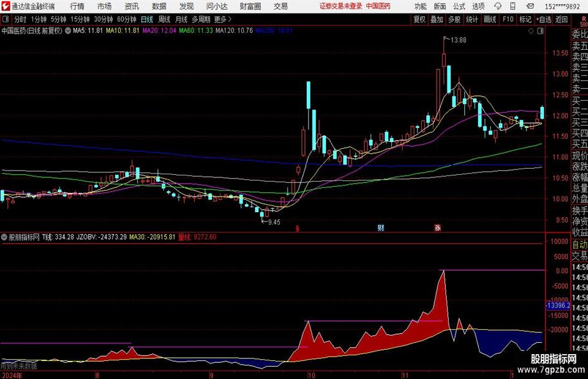Click the 13.88 high price label
Viewport: 588px width, 379px height.
(x=458, y=40)
